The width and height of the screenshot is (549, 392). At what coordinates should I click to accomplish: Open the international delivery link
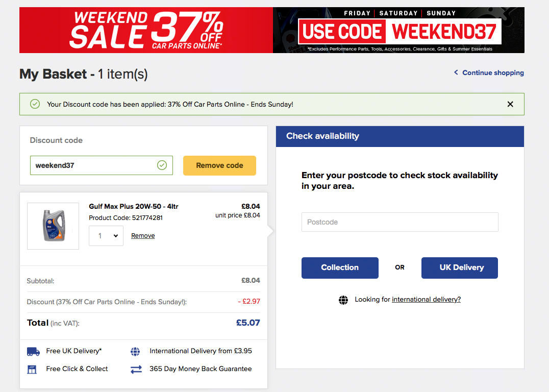pyautogui.click(x=426, y=300)
